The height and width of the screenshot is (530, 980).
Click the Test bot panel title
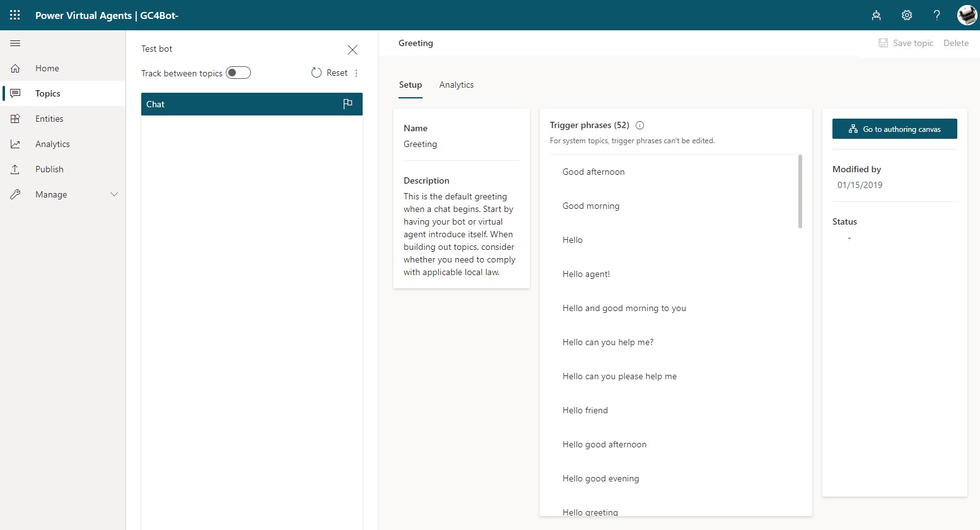156,49
